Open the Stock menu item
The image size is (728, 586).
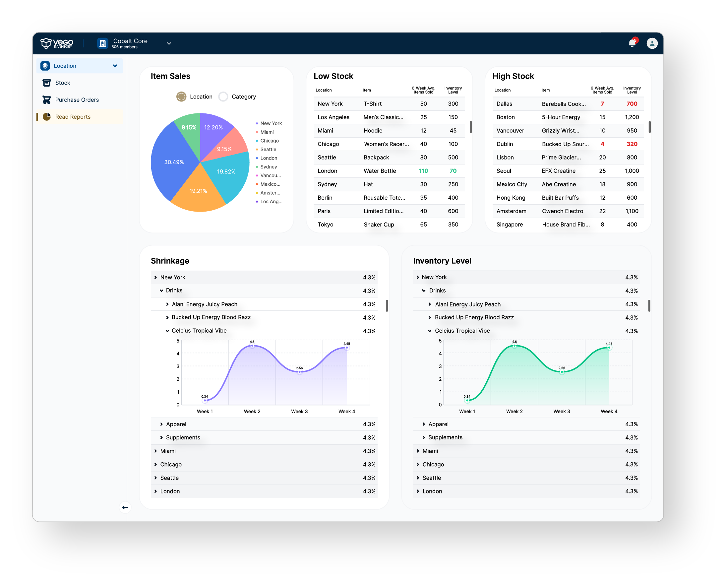[63, 83]
